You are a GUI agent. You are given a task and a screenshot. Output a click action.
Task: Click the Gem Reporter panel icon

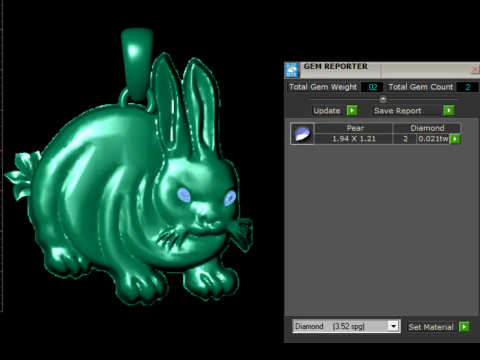(292, 70)
